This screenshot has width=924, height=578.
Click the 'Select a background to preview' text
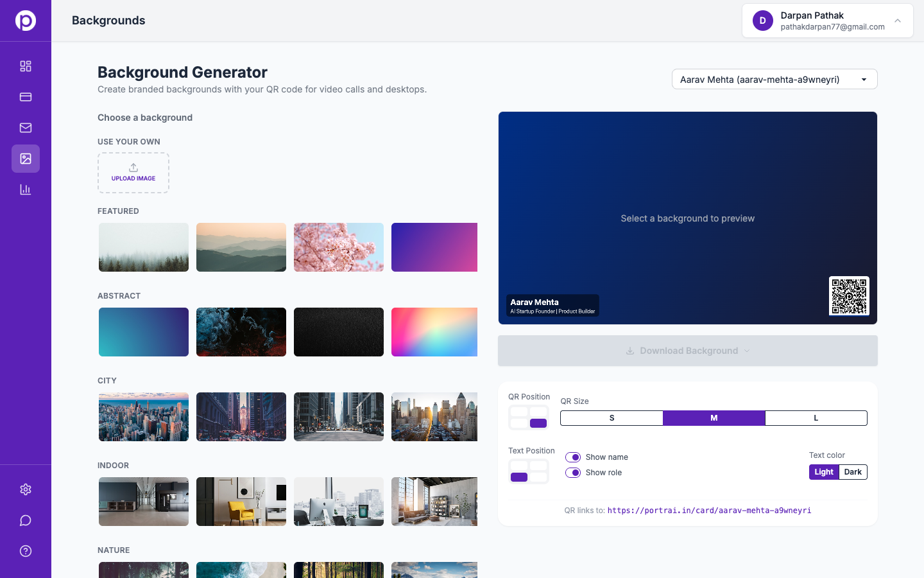tap(688, 218)
